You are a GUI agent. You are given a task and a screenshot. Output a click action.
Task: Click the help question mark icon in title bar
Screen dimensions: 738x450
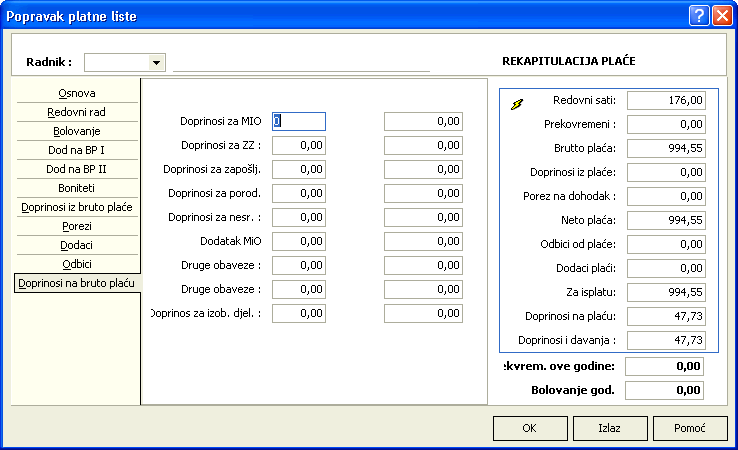(698, 16)
